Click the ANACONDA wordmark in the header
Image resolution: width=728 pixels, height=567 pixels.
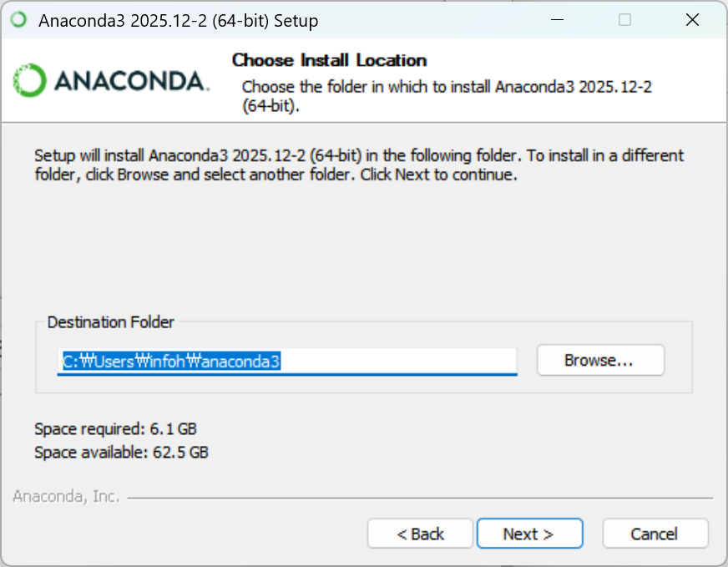pos(130,81)
